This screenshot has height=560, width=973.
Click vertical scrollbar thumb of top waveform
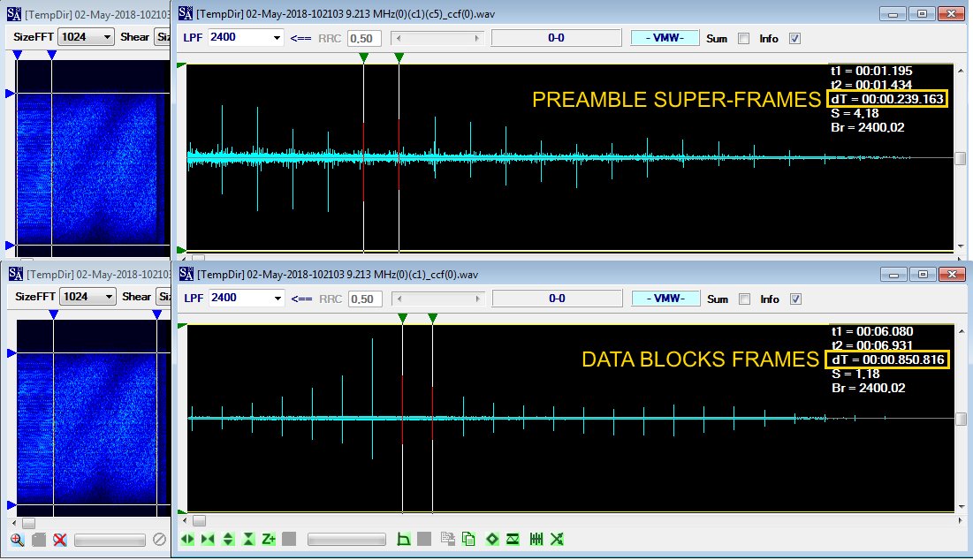tap(962, 159)
